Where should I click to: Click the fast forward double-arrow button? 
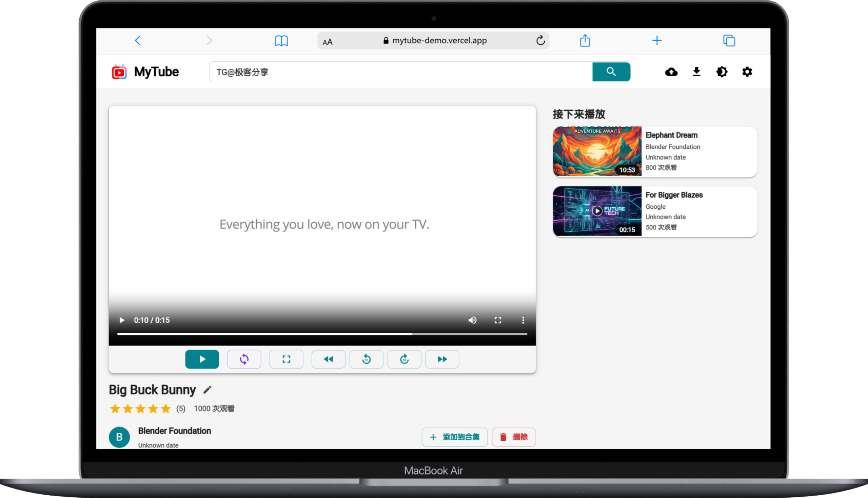coord(442,359)
